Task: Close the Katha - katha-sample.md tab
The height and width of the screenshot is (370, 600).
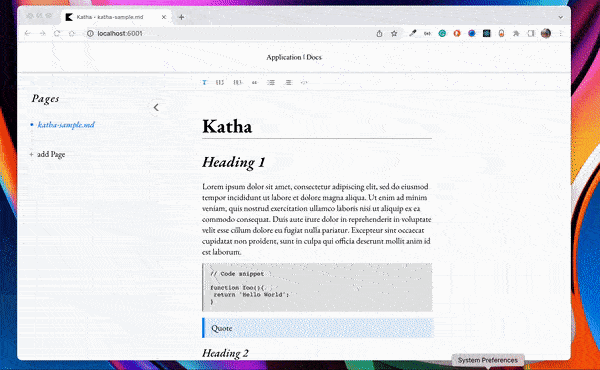Action: click(x=164, y=17)
